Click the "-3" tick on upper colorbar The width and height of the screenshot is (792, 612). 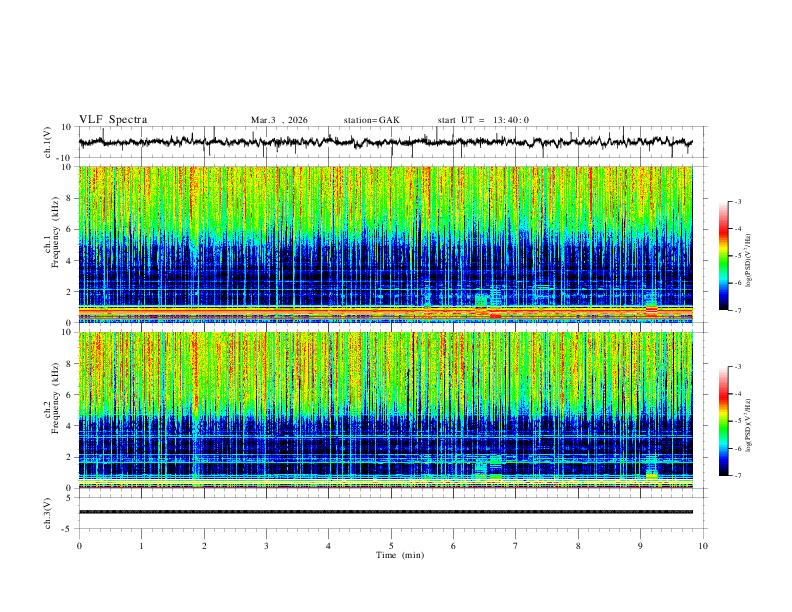coord(737,201)
